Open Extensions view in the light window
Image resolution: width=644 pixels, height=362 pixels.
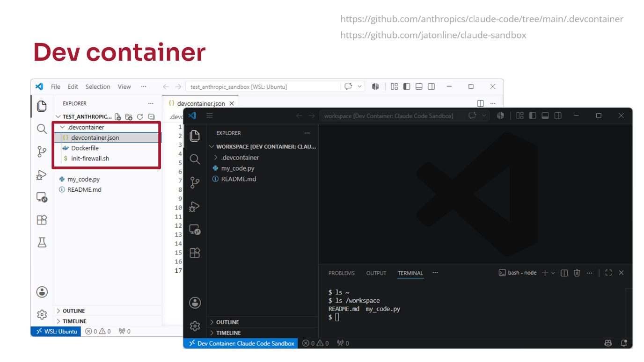pos(42,220)
